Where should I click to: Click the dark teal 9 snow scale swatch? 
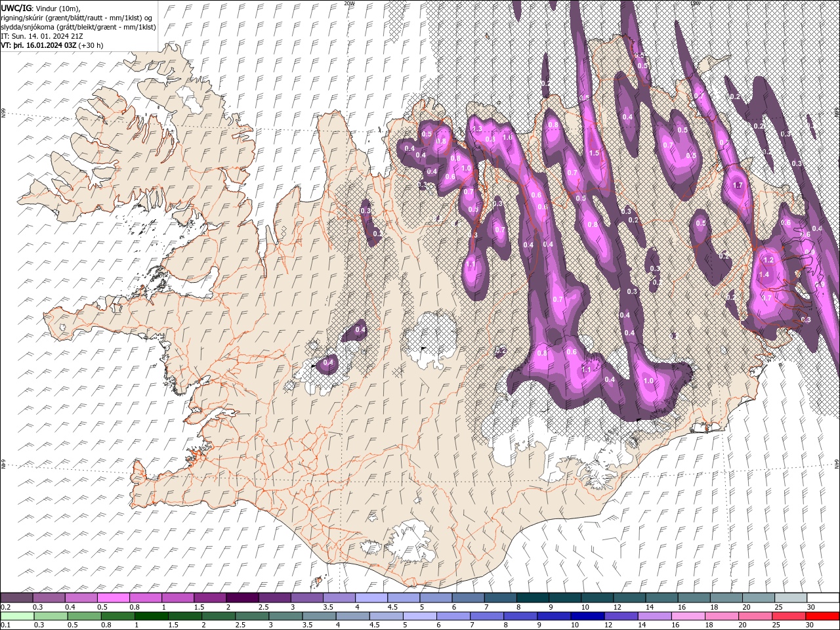(564, 598)
